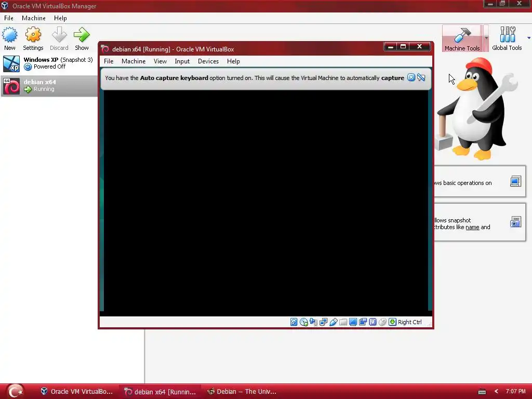Click the CPU processor status icon
Viewport: 532px width, 399px height.
pos(373,322)
